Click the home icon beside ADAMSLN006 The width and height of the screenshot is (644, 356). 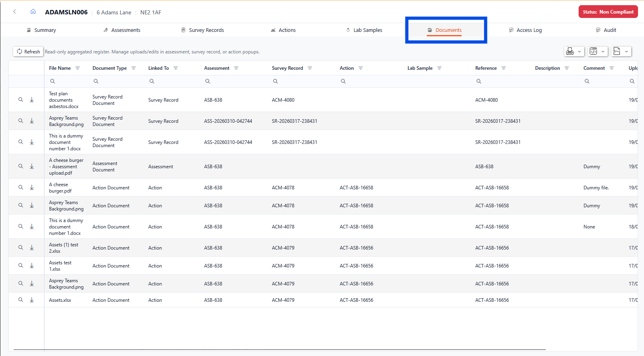tap(33, 12)
